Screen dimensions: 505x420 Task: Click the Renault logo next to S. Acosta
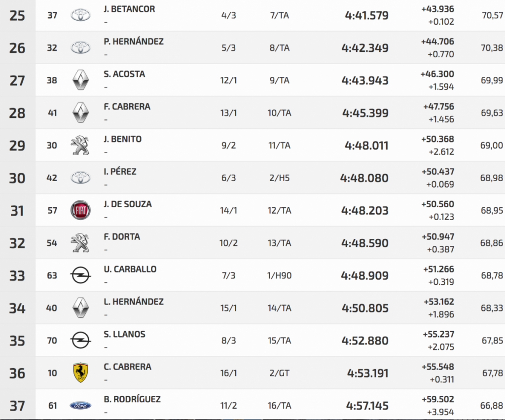tap(80, 80)
